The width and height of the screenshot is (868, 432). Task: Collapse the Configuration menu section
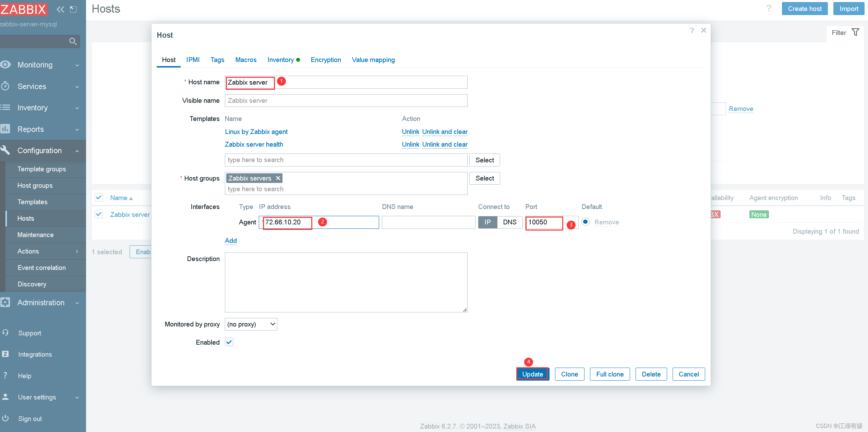tap(77, 151)
